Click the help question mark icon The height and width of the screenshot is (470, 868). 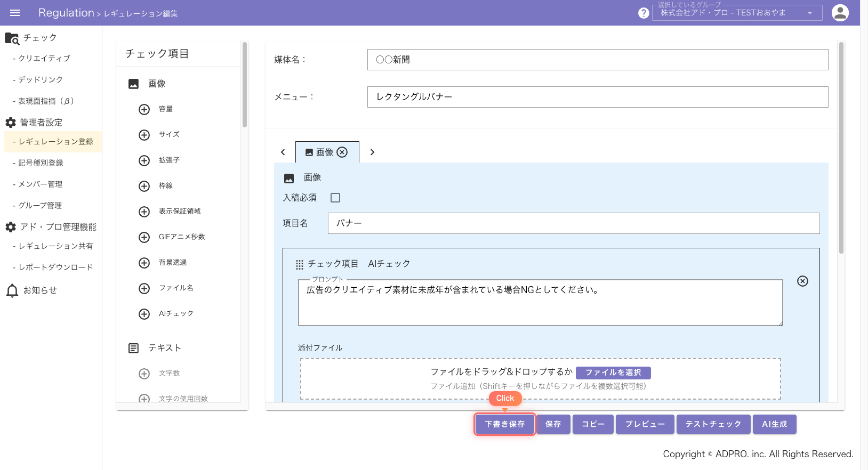tap(644, 13)
